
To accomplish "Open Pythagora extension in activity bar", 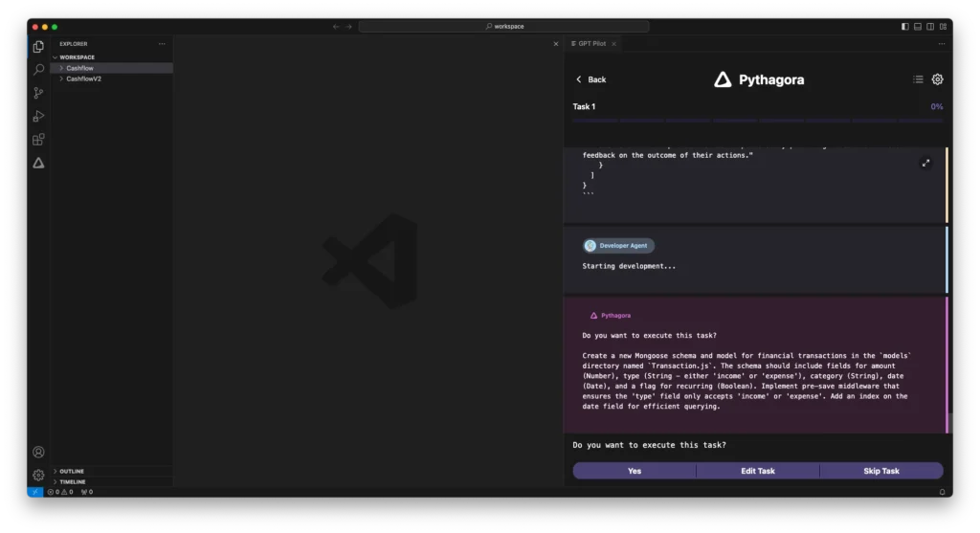I will point(38,163).
